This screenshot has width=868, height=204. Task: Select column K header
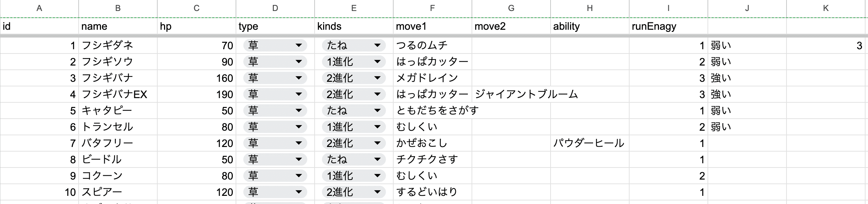(826, 8)
